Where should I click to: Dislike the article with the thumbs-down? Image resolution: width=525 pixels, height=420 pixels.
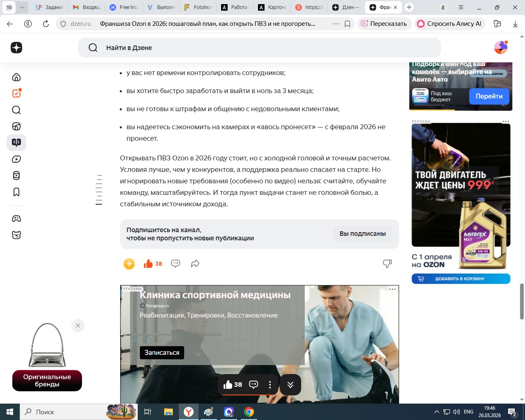coord(387,264)
